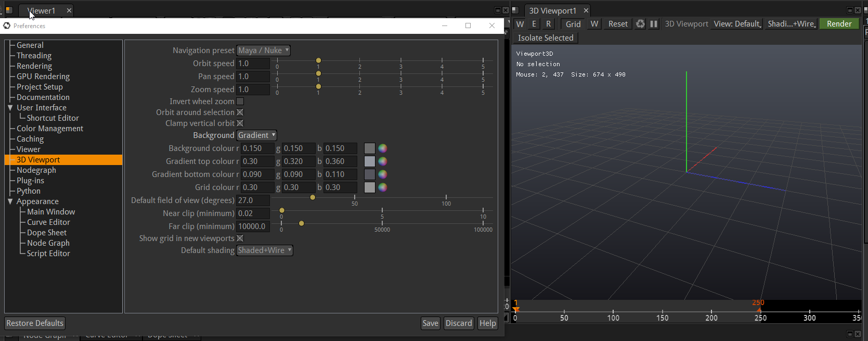This screenshot has height=341, width=868.
Task: Open Curve Editor appearance settings
Action: pos(48,222)
